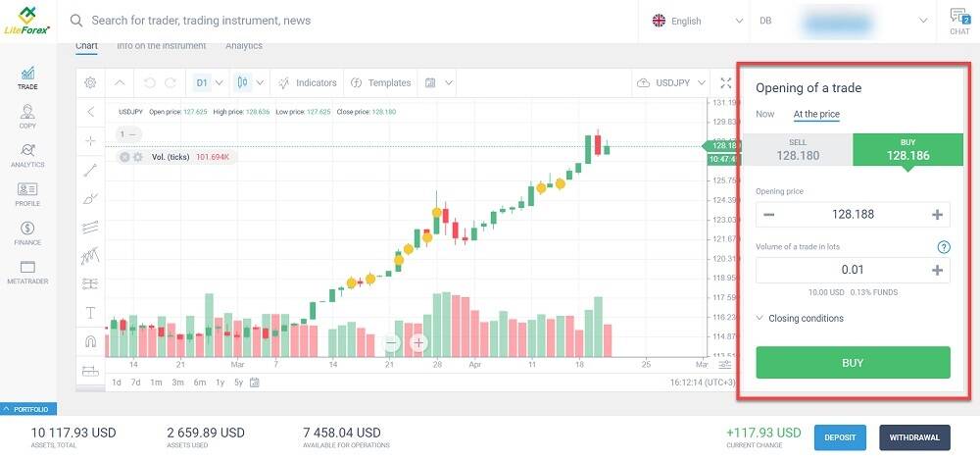The image size is (980, 460).
Task: Select the Now order tab
Action: click(x=765, y=114)
